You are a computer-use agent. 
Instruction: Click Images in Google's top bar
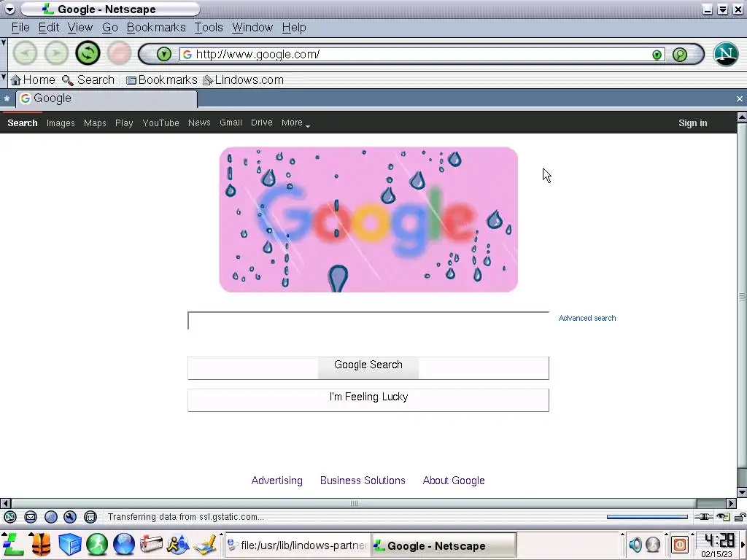61,122
